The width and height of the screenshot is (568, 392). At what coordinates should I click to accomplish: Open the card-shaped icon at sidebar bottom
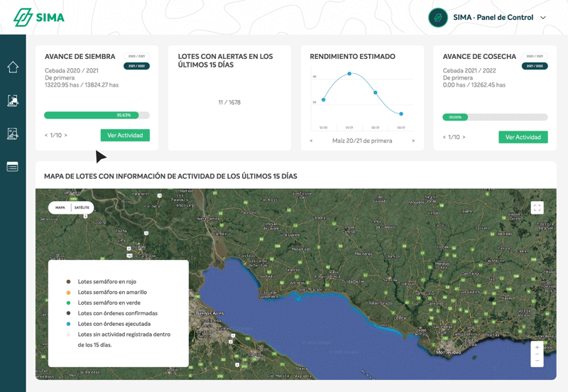(x=13, y=167)
